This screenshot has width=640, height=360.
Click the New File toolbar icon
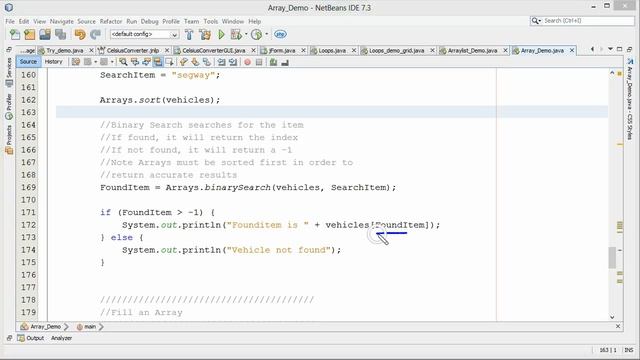(x=15, y=34)
